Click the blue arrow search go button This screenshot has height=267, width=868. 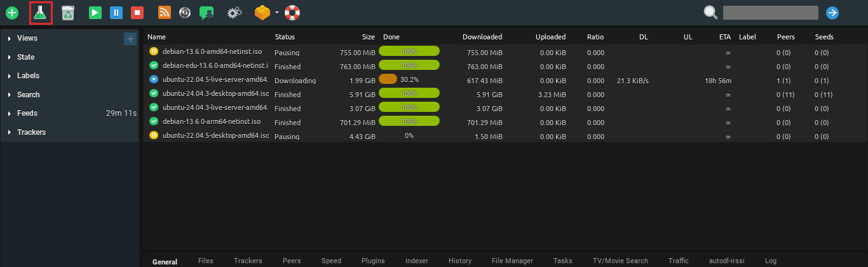point(832,13)
